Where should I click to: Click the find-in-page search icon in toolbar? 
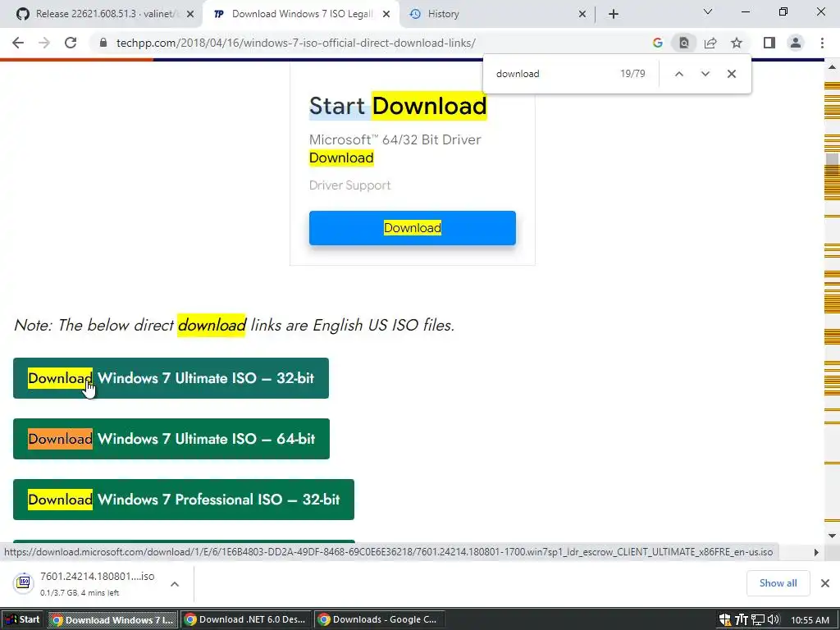[683, 43]
